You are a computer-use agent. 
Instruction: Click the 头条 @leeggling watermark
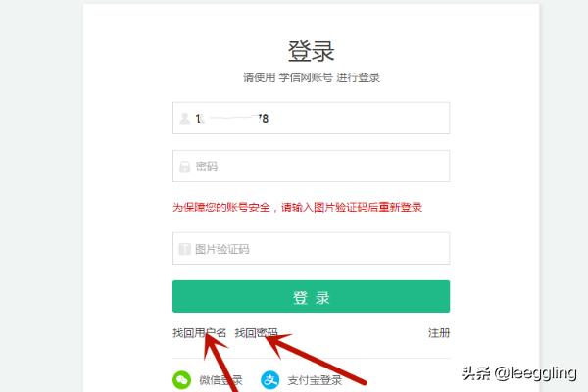click(519, 373)
